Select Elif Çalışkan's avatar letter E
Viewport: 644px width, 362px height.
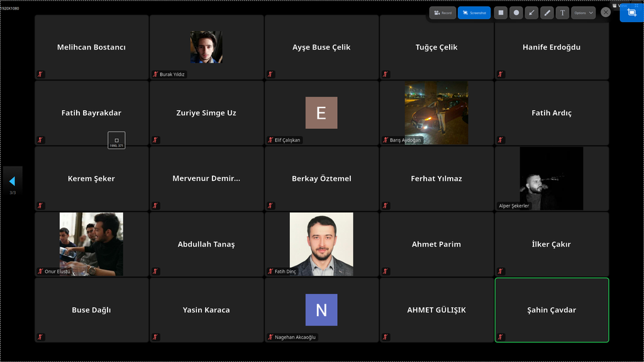tap(321, 113)
